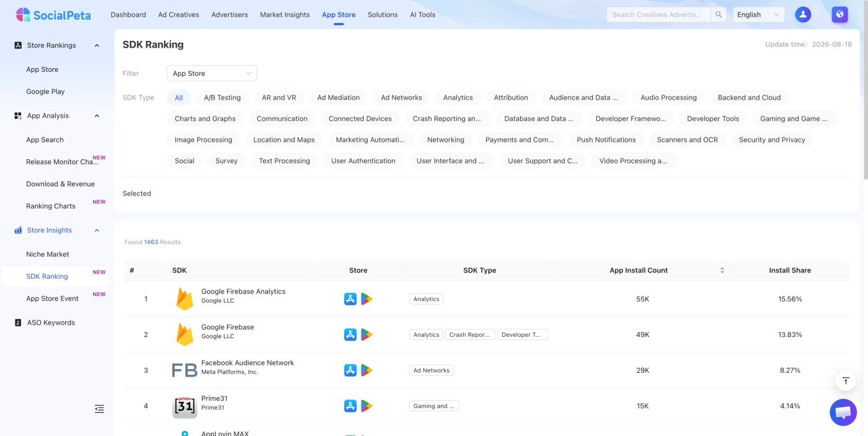Image resolution: width=868 pixels, height=436 pixels.
Task: Click Google Play icon in Firebase Analytics row
Action: (x=366, y=299)
